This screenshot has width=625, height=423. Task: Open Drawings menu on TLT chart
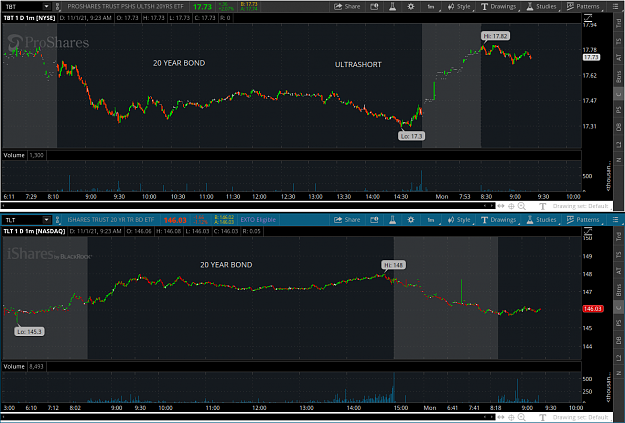point(499,220)
